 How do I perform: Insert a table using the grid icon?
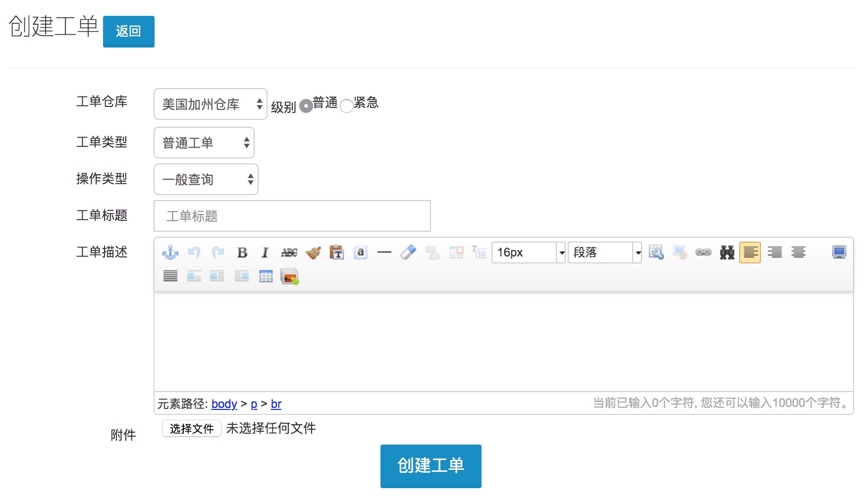(x=266, y=276)
